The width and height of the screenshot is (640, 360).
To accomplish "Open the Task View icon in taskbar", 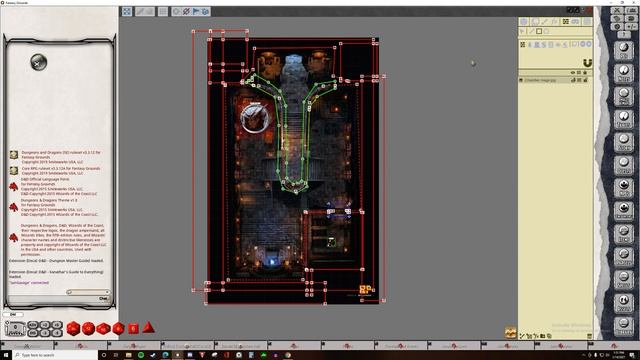I will (x=116, y=355).
